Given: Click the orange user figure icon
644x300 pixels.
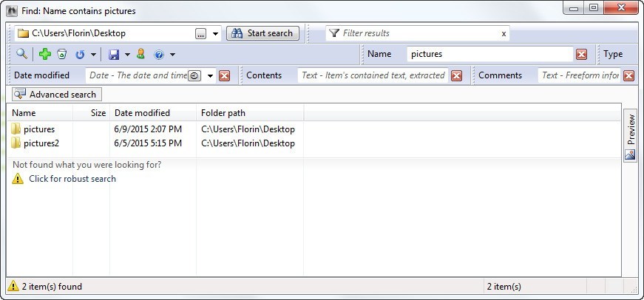Looking at the screenshot, I should (x=141, y=54).
